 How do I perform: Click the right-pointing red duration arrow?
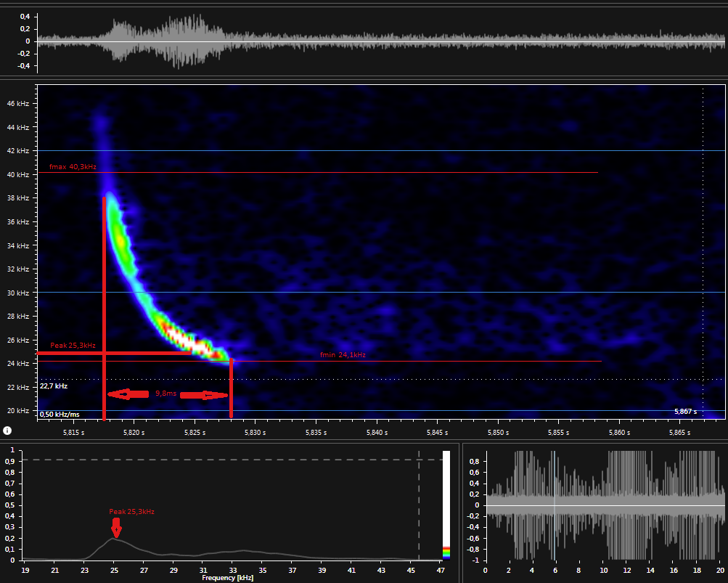(x=204, y=395)
